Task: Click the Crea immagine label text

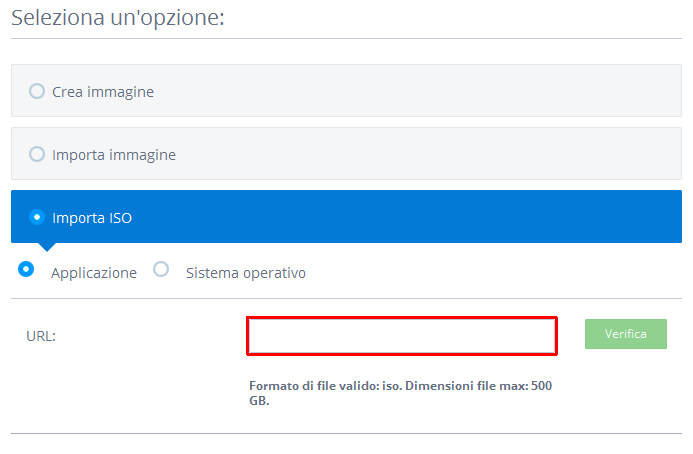Action: 103,92
